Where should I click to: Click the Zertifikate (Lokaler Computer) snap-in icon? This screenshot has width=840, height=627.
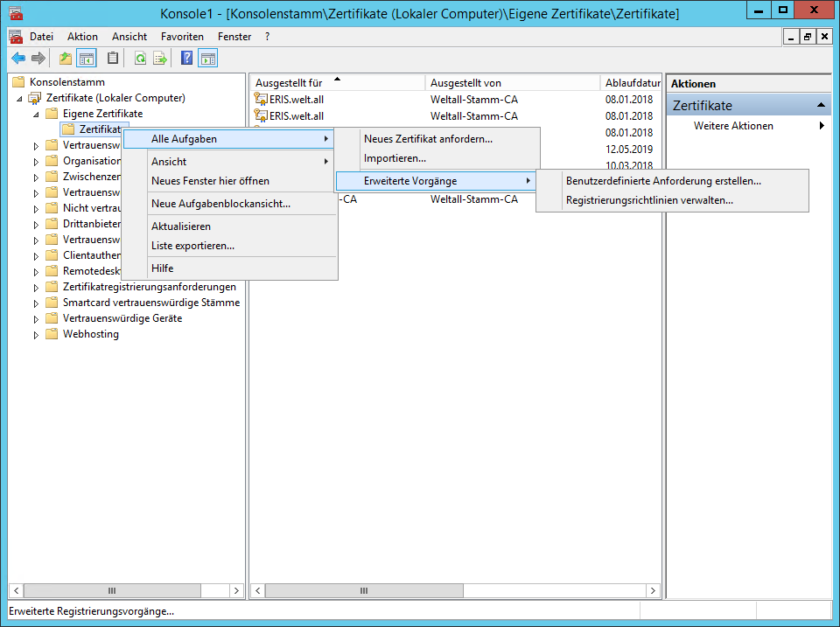[x=35, y=98]
